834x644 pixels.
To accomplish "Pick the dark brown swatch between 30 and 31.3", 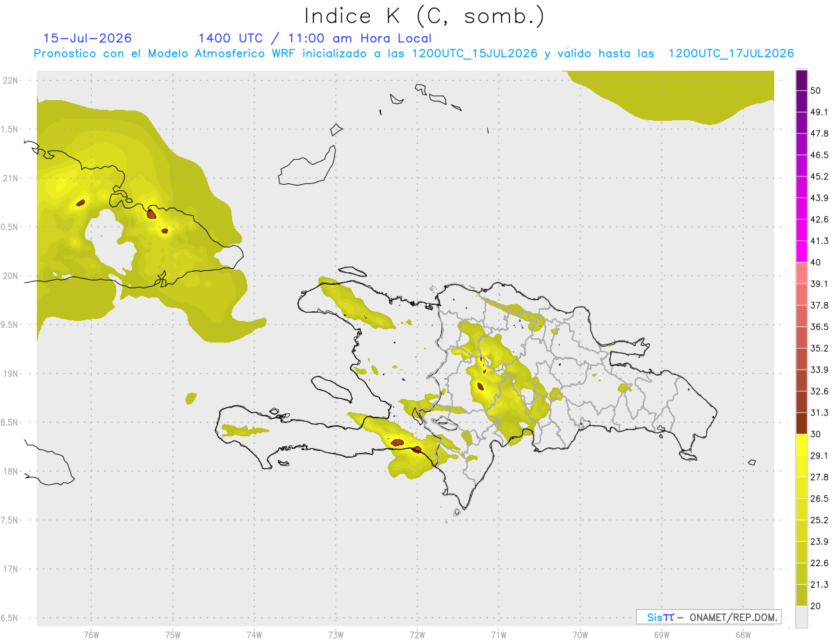I will tap(801, 423).
